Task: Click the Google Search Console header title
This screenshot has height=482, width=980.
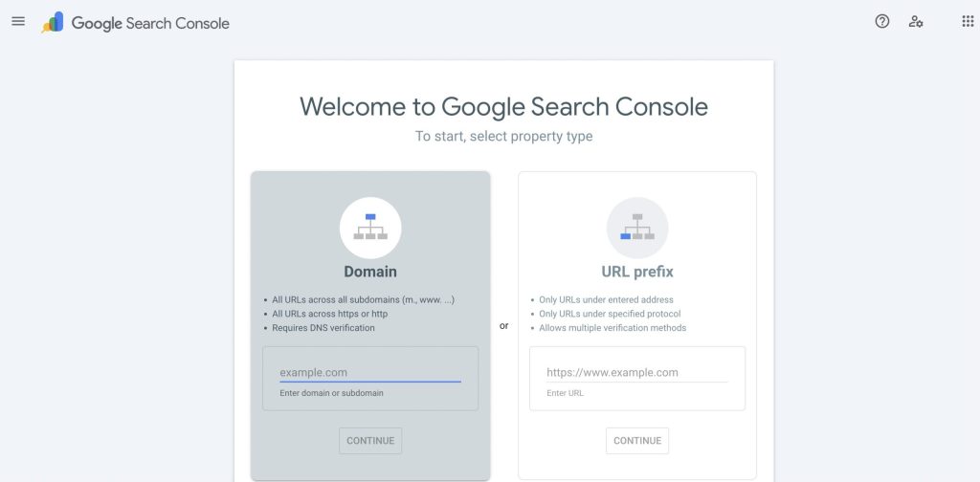Action: click(150, 23)
